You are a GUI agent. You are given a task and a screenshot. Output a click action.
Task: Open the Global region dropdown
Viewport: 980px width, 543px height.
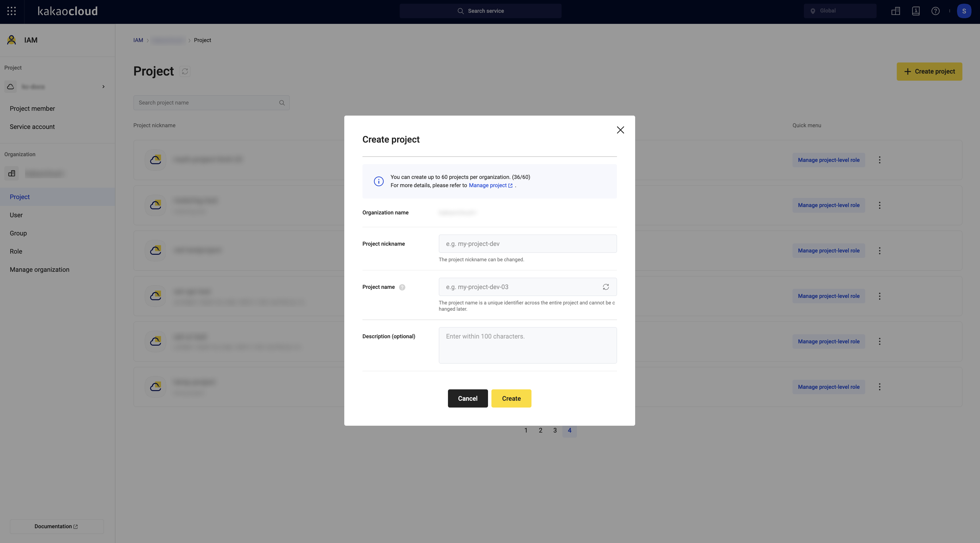(x=840, y=11)
